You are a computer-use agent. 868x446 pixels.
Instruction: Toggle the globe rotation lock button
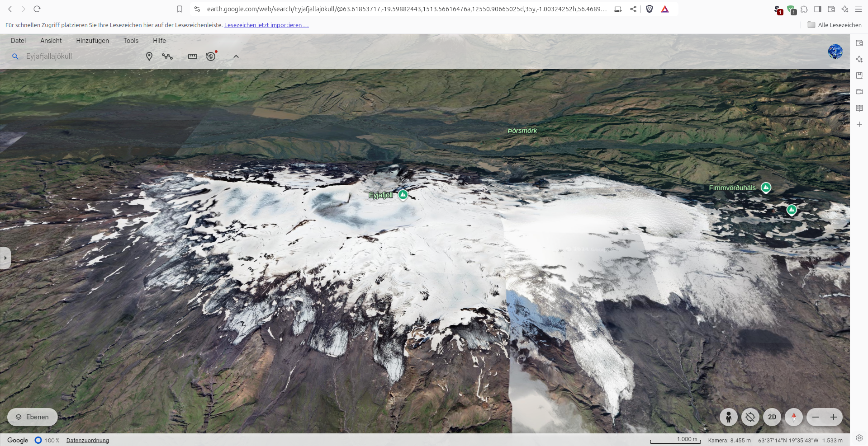[x=750, y=417]
